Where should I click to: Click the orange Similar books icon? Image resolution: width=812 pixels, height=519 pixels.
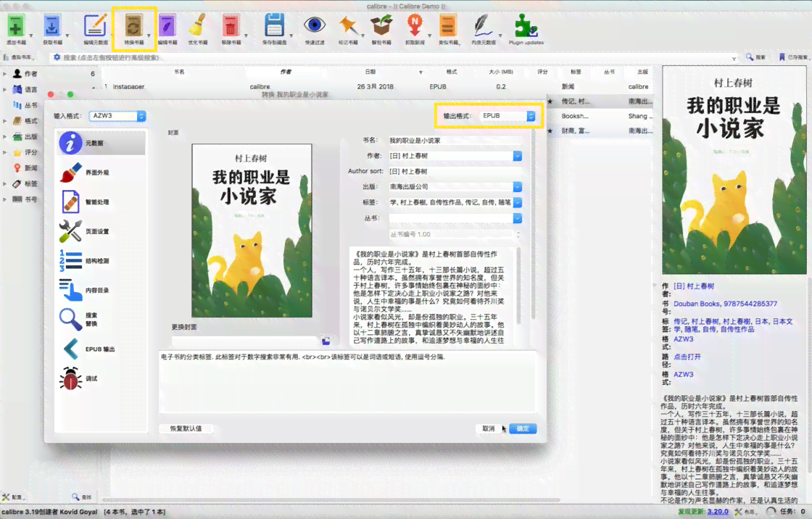coord(448,26)
